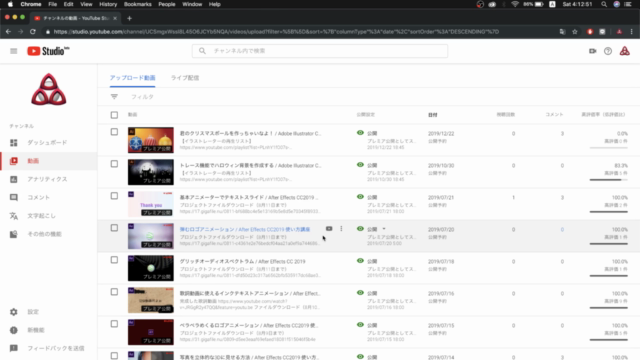Open Chrome's three-dot menu
Viewport: 640px width, 360px height.
[632, 31]
